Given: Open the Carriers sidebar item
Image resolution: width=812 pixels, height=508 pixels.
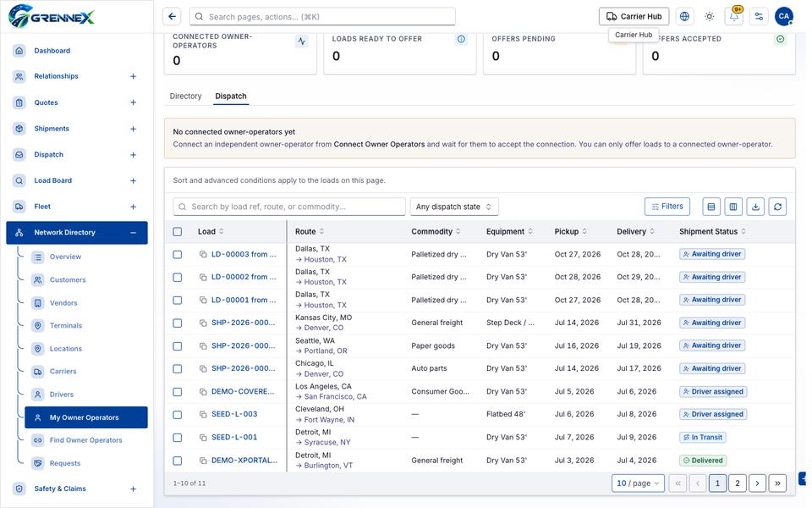Looking at the screenshot, I should click(x=63, y=372).
